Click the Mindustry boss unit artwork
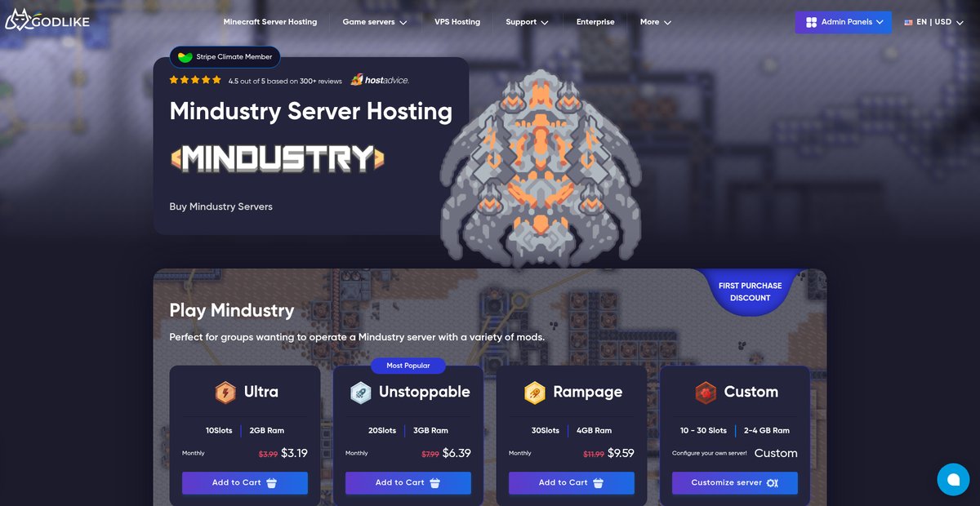This screenshot has width=980, height=506. pos(541,167)
